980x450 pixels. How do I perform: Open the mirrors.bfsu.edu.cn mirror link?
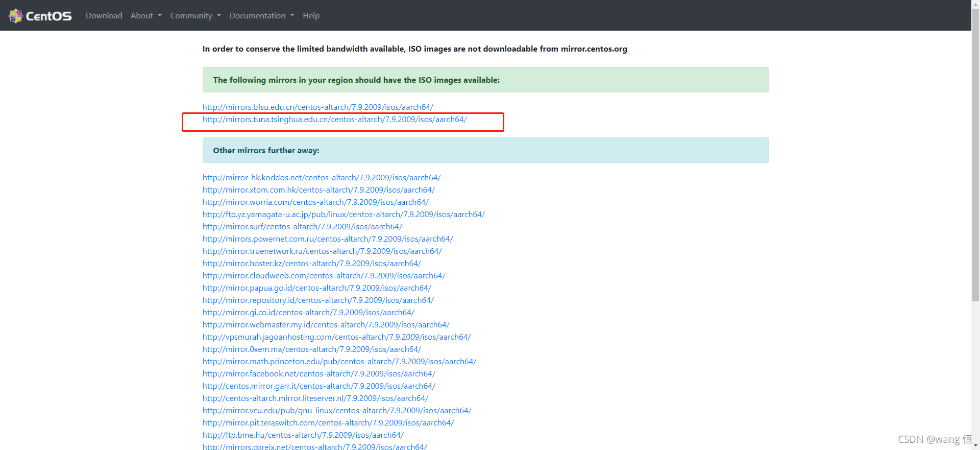317,107
